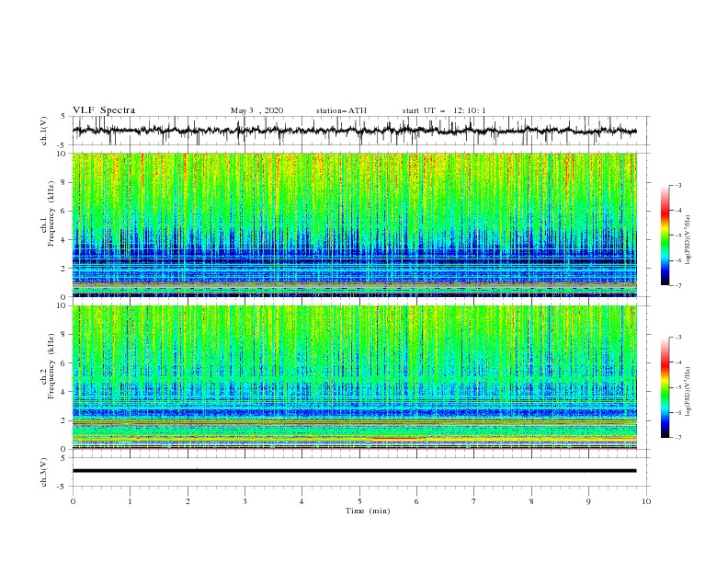This screenshot has width=728, height=563.
Task: Click the ch.2 spectrogram color scale bar
Action: click(665, 387)
